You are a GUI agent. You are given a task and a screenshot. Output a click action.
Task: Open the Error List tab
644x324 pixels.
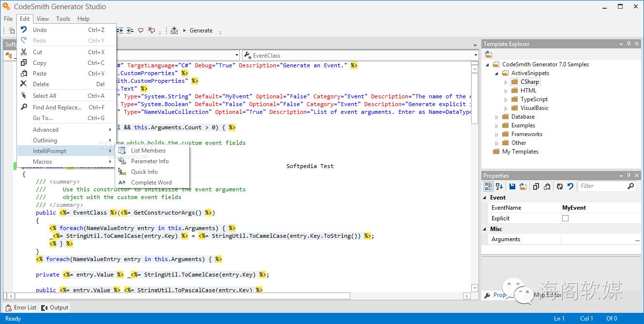click(21, 308)
